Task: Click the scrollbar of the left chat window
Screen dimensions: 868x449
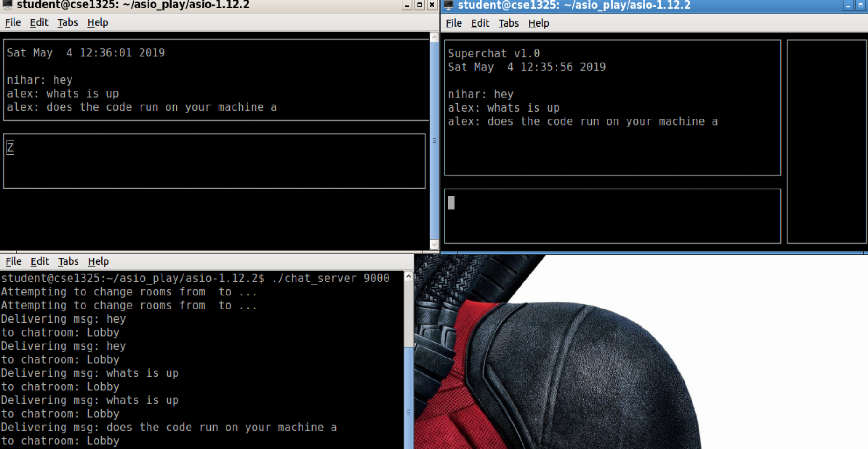Action: (x=434, y=140)
